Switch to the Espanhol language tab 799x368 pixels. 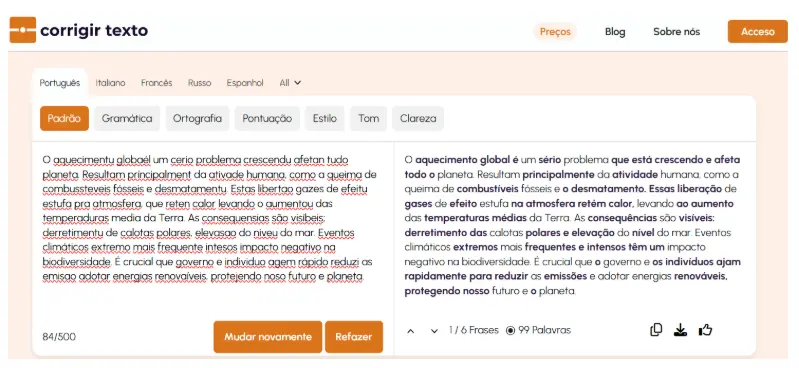(245, 83)
